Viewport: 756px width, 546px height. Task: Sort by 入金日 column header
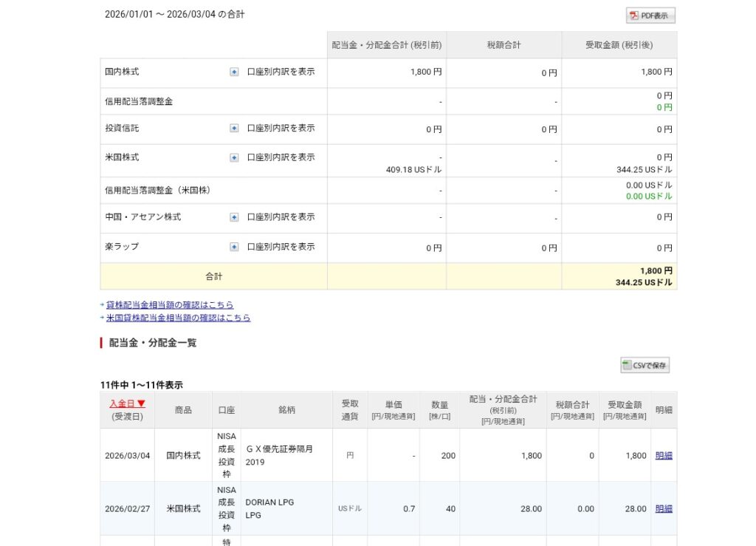[127, 403]
